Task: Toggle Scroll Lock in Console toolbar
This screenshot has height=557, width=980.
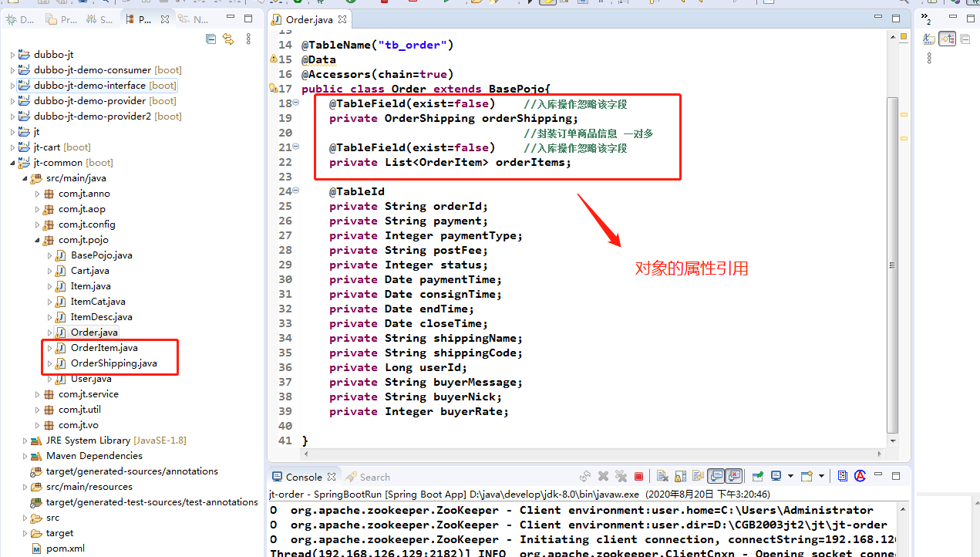Action: pyautogui.click(x=681, y=477)
